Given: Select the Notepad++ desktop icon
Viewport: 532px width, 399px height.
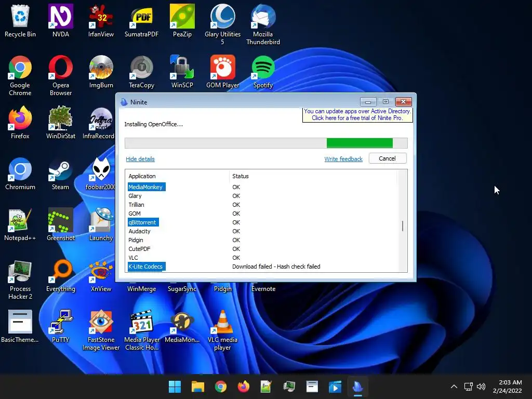Looking at the screenshot, I should click(x=20, y=224).
